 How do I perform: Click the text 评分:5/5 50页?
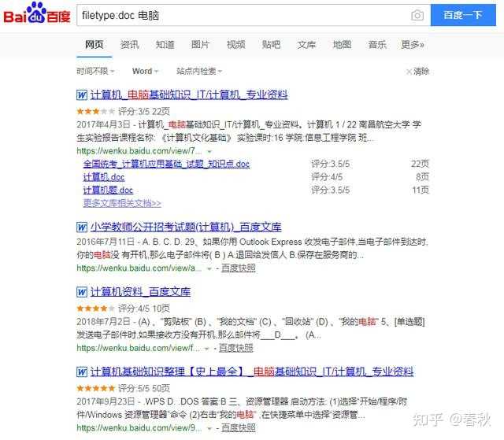point(144,388)
